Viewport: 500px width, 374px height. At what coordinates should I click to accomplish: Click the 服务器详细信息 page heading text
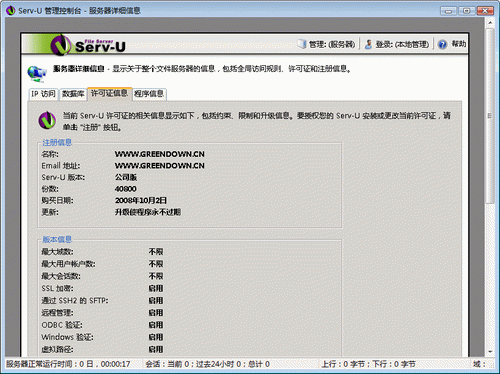[79, 69]
